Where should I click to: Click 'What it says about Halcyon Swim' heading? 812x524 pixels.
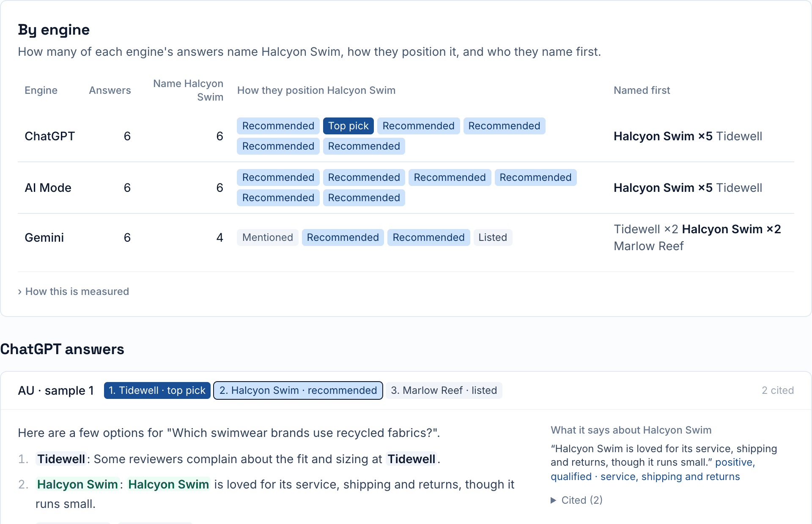(x=631, y=430)
